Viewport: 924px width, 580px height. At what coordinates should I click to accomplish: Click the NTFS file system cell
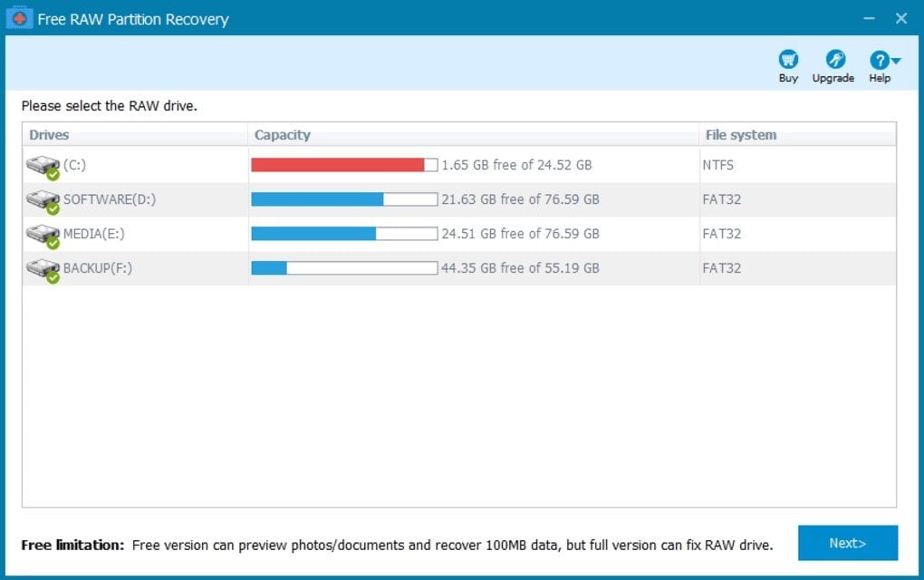[x=717, y=165]
